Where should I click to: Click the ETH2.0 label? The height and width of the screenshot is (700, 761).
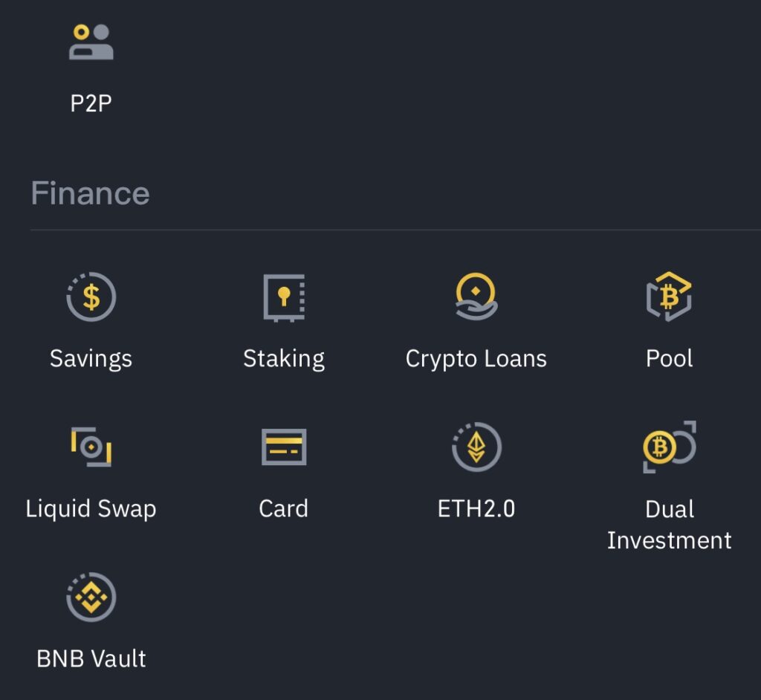click(x=476, y=509)
